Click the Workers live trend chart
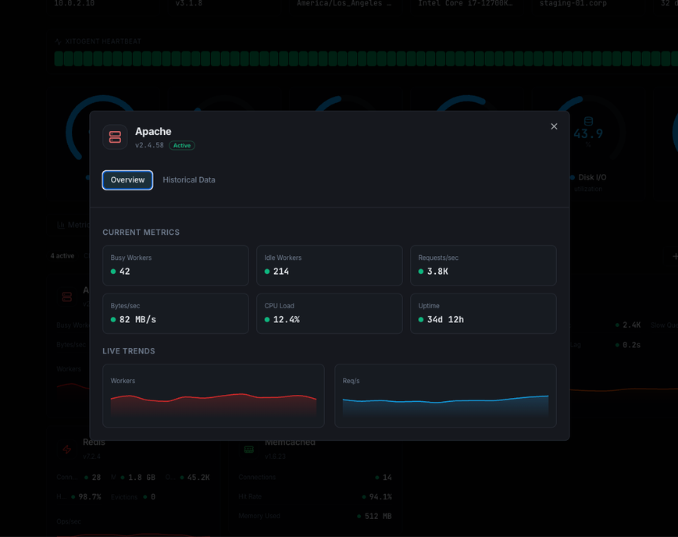678x537 pixels. click(x=214, y=396)
